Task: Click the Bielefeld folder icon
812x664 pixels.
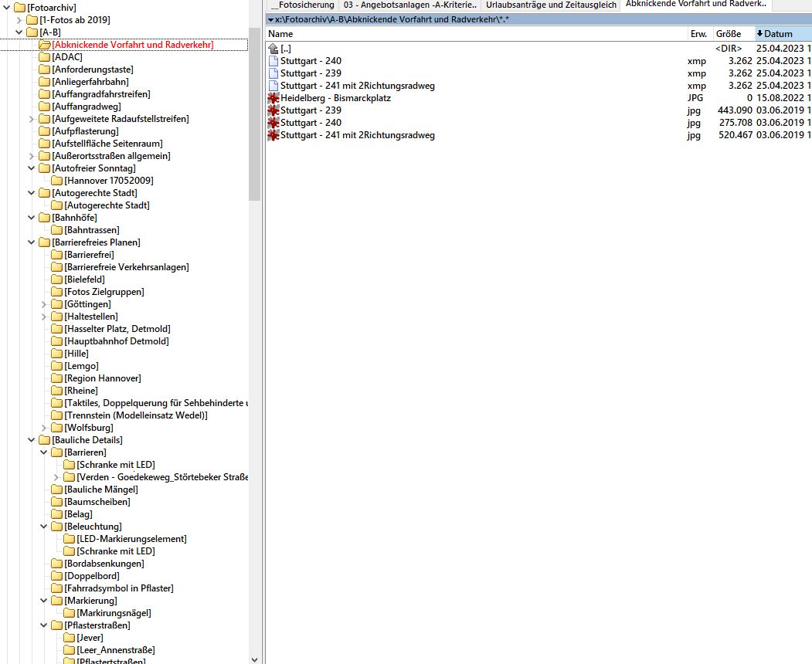Action: tap(57, 279)
